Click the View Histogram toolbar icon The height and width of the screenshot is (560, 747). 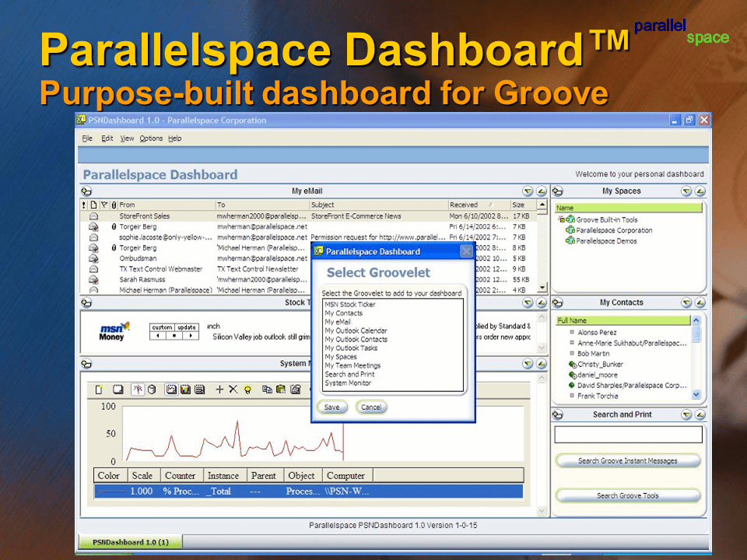[x=185, y=390]
